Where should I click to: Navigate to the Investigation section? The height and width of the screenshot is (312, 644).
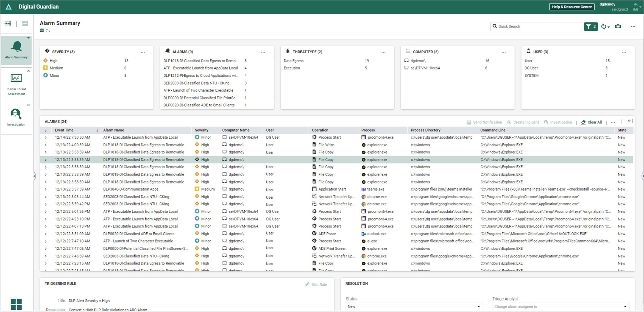point(16,117)
